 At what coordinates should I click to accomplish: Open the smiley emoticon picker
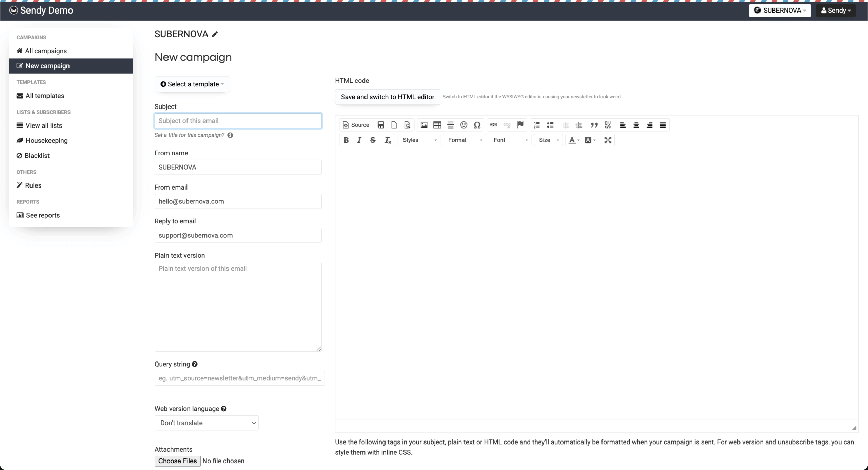pos(463,125)
